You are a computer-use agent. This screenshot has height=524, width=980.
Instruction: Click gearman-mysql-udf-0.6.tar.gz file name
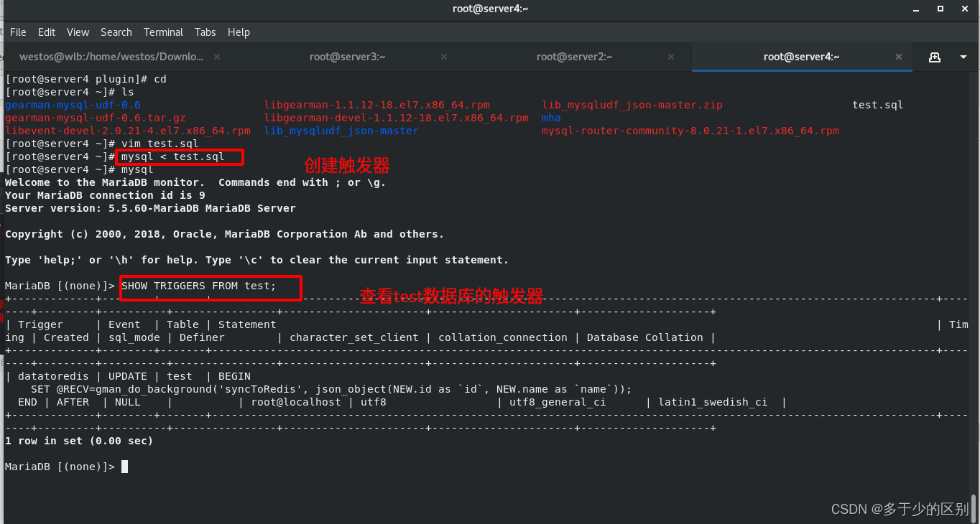(96, 118)
